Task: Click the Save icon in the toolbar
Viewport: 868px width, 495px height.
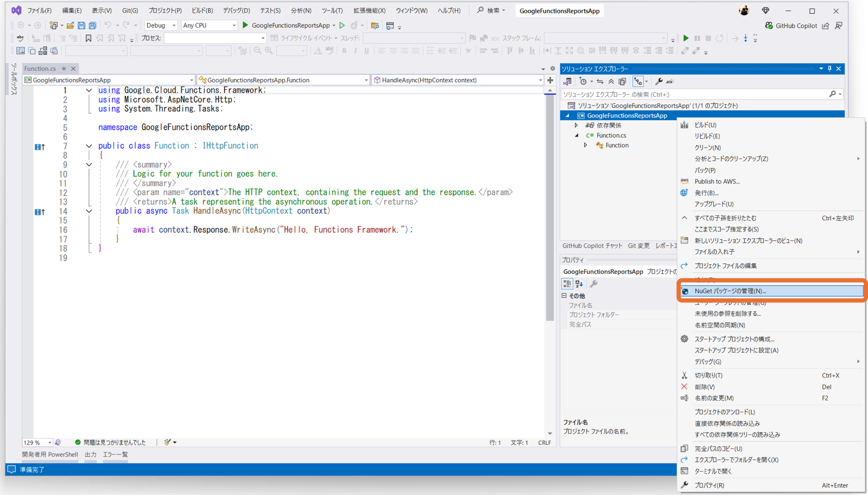Action: (81, 26)
